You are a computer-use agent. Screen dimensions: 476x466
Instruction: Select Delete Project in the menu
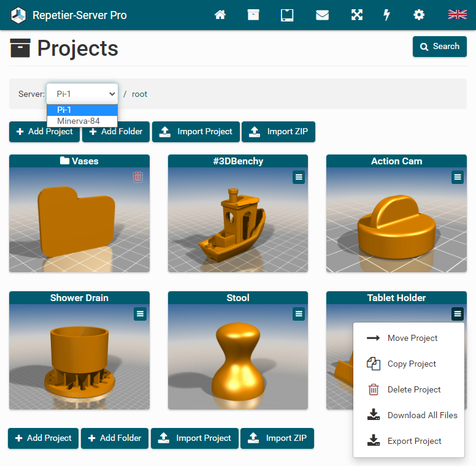(x=413, y=389)
